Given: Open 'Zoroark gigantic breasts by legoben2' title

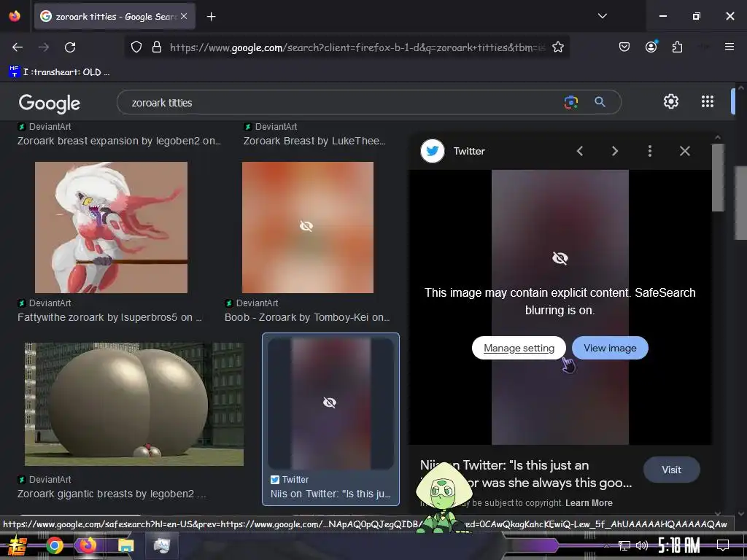Looking at the screenshot, I should click(x=112, y=494).
